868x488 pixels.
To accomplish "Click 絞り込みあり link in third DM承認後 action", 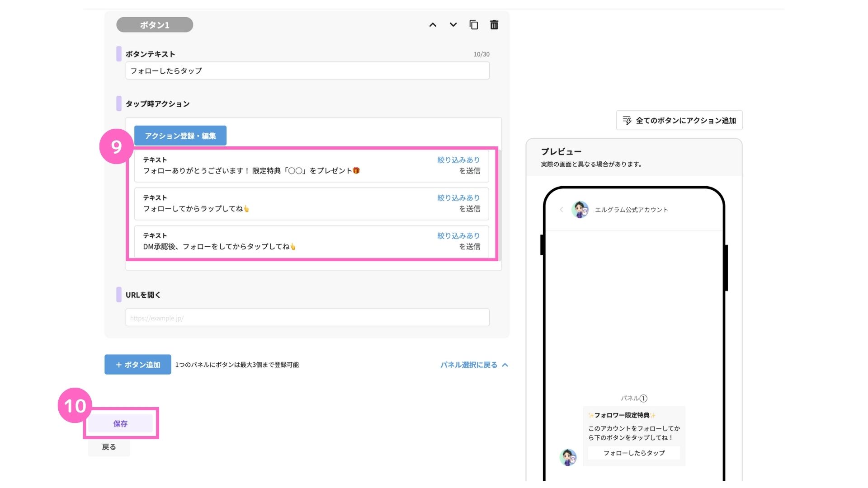I will click(x=458, y=236).
